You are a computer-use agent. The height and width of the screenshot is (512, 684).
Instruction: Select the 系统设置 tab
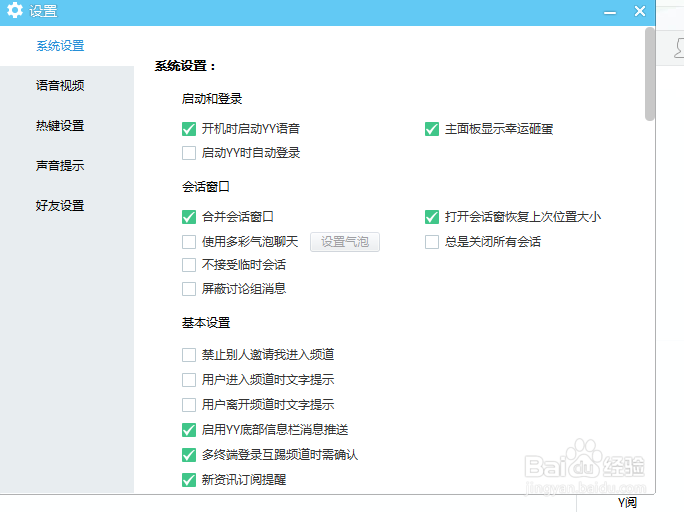coord(60,45)
